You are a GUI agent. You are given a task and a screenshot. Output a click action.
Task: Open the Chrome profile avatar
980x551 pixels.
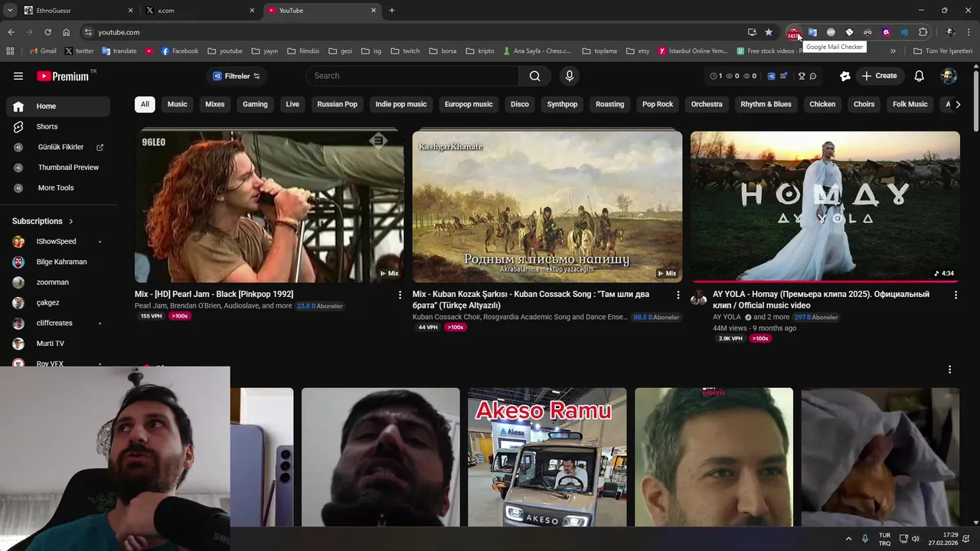click(x=950, y=32)
